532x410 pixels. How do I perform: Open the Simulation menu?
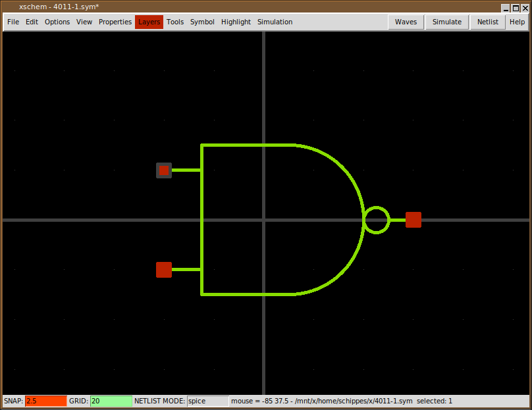click(275, 22)
